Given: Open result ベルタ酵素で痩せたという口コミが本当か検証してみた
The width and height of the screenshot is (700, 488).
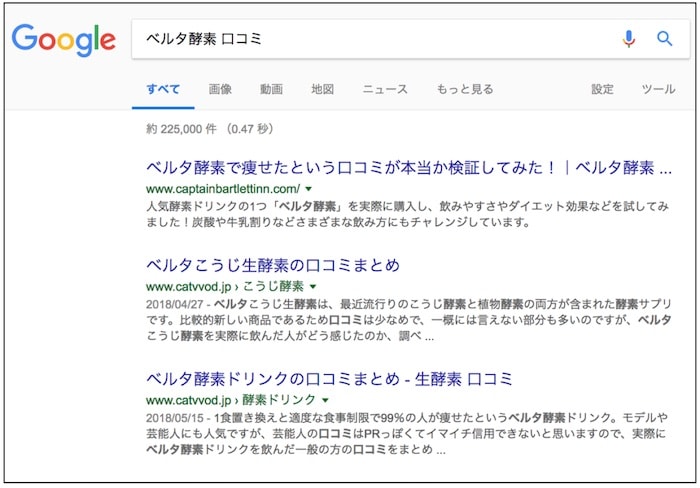Looking at the screenshot, I should pos(409,168).
